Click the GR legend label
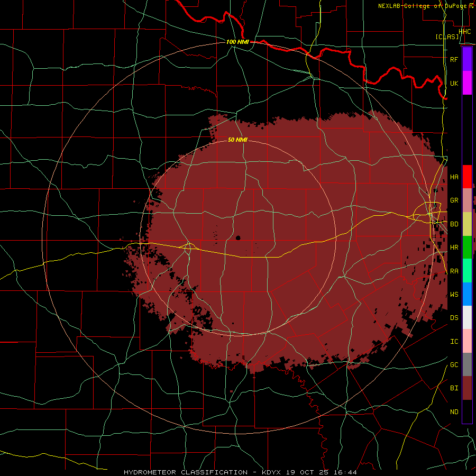Image resolution: width=476 pixels, height=476 pixels. (454, 200)
